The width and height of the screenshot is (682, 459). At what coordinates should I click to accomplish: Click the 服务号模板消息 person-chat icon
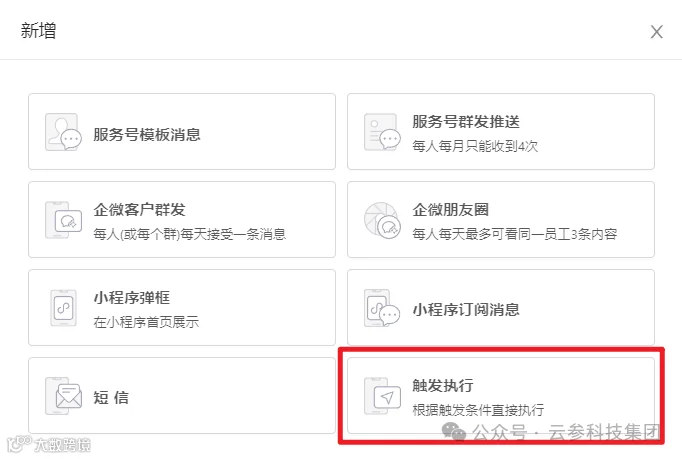click(x=64, y=132)
